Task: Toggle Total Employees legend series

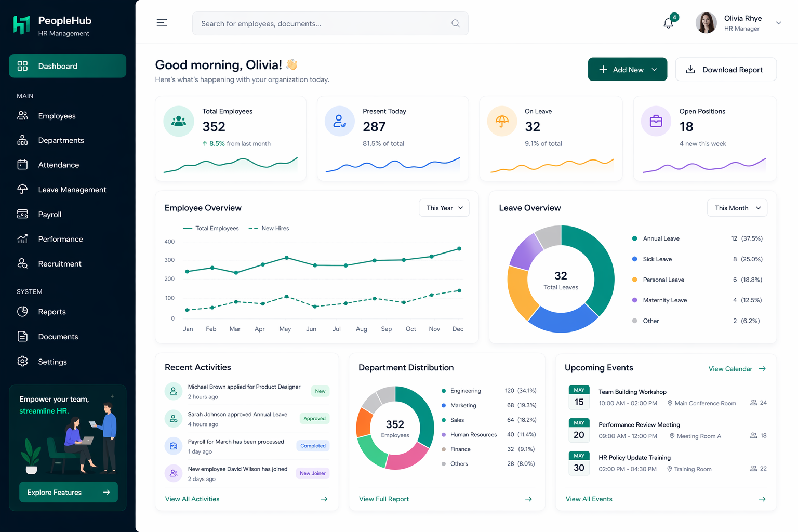Action: pyautogui.click(x=211, y=228)
